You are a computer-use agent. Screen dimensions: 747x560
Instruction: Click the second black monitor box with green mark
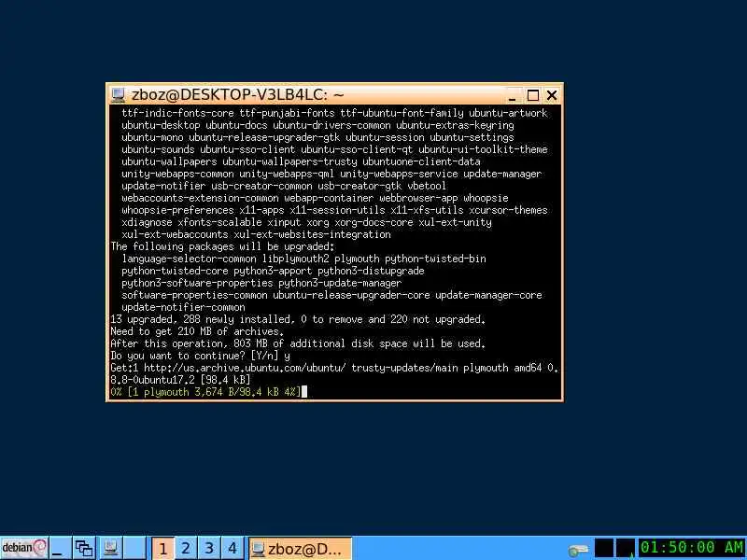click(x=626, y=548)
